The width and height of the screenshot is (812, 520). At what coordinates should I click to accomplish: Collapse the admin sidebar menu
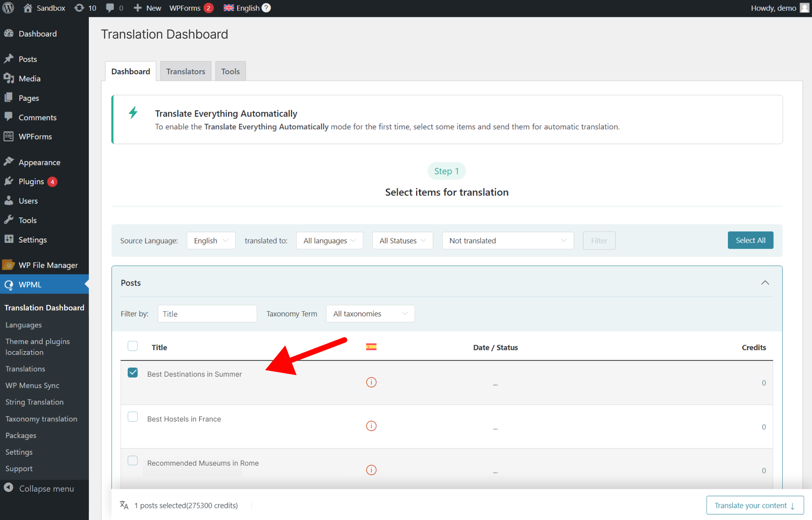point(44,488)
